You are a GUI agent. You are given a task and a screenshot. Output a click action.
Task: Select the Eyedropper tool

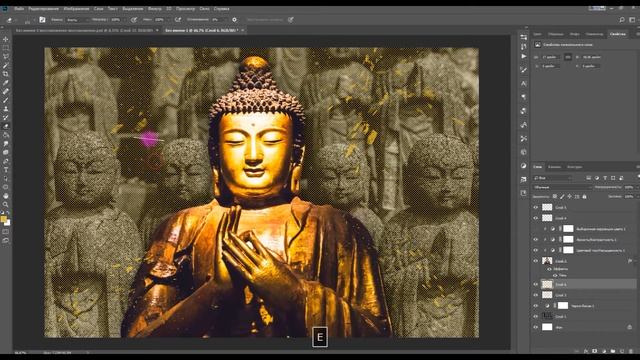pos(6,83)
